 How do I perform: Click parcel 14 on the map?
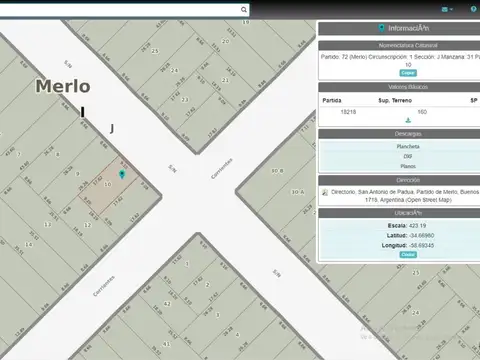[x=29, y=244]
